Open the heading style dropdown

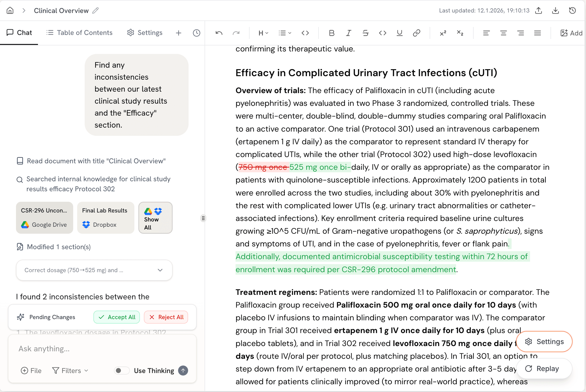click(x=263, y=33)
